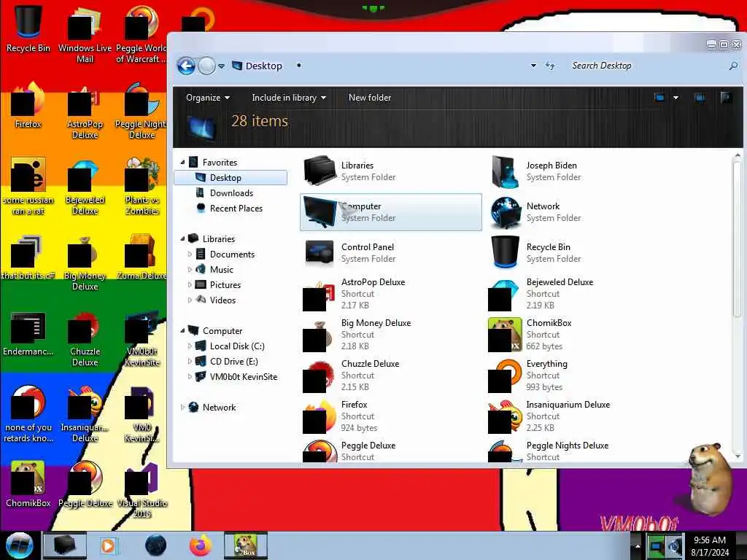
Task: Click the New folder button
Action: [x=370, y=98]
